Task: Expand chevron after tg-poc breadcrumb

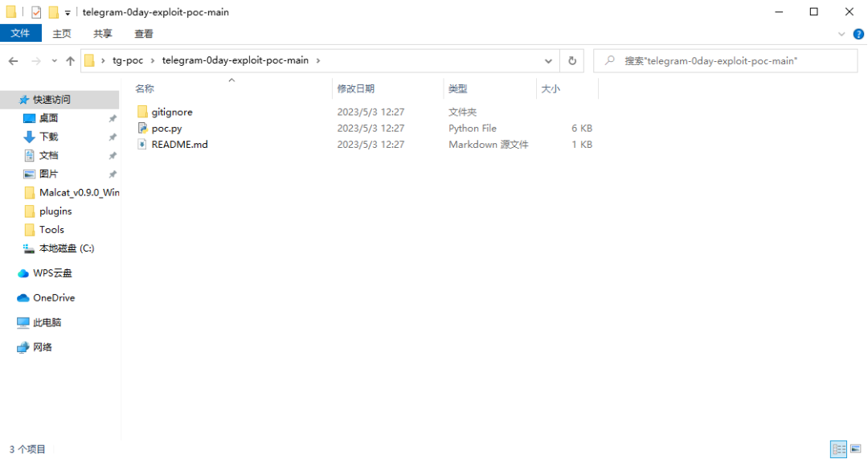Action: point(153,60)
